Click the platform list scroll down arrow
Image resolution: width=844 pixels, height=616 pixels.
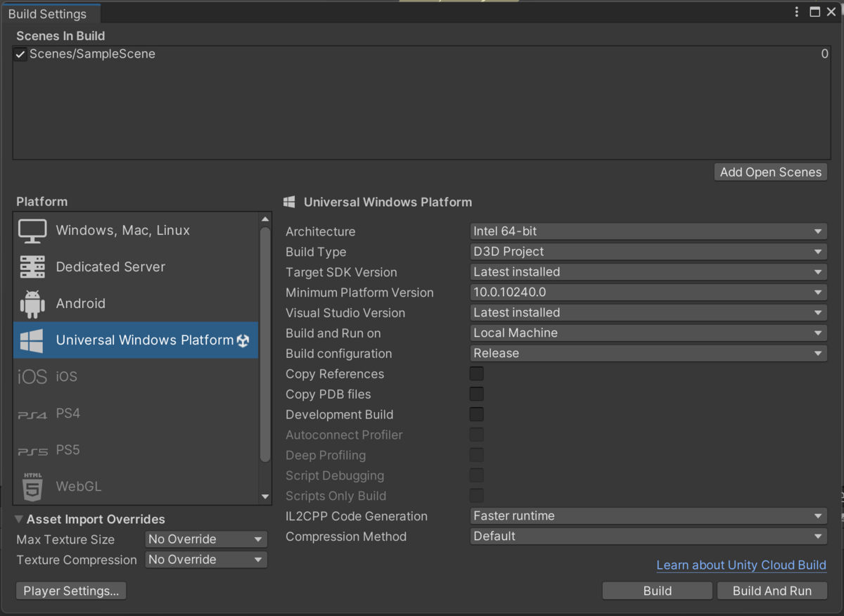[x=265, y=496]
